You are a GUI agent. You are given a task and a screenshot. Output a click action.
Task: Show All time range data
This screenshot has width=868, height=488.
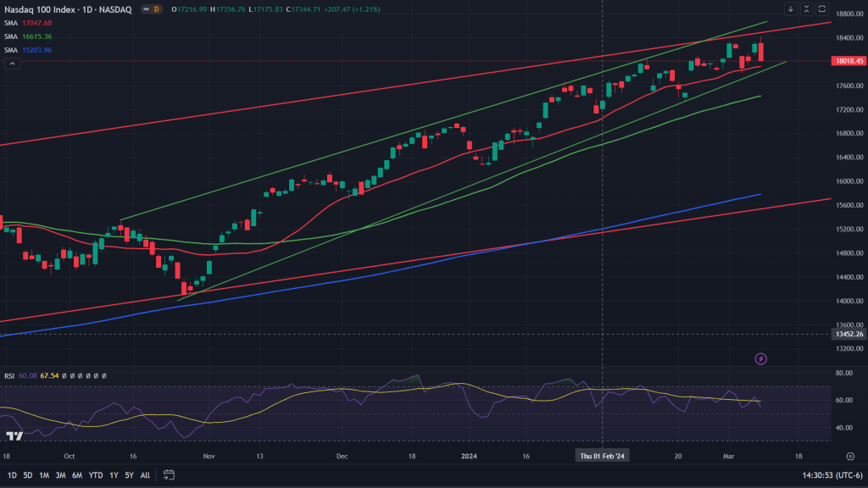click(x=145, y=475)
